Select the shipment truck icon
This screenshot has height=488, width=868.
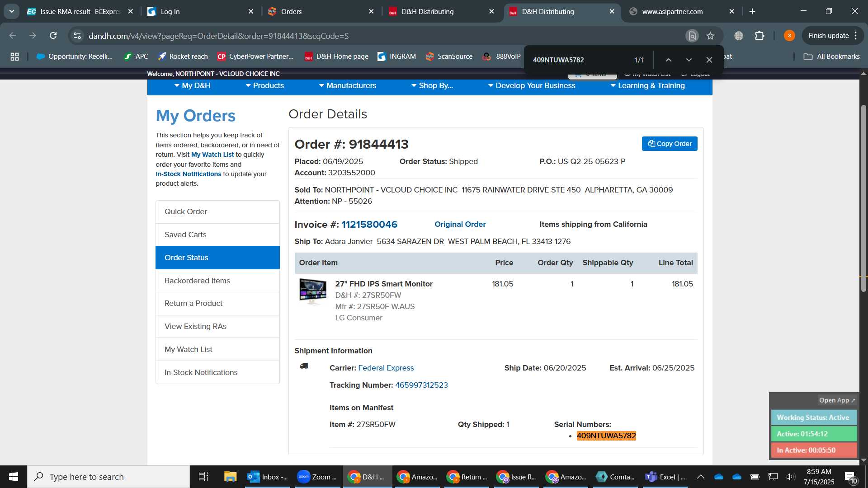[304, 366]
